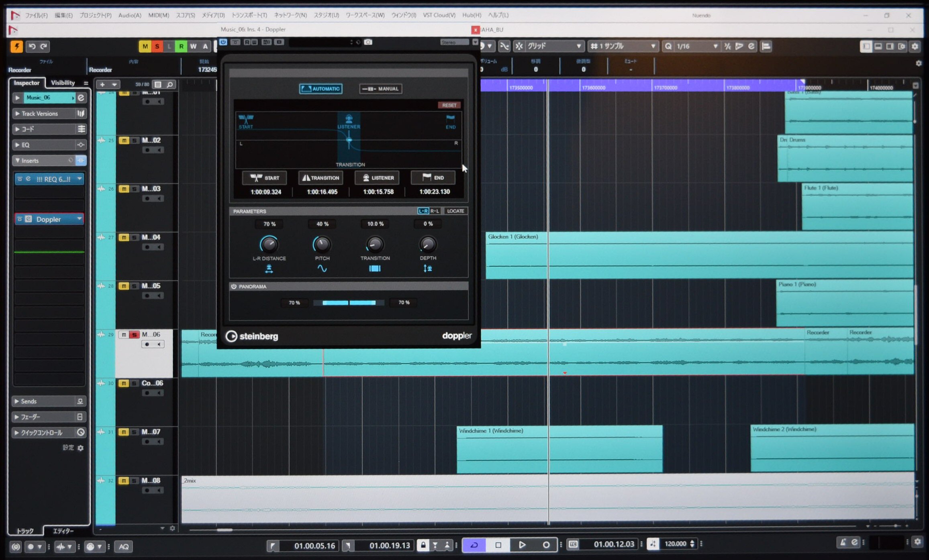Open the track list search magnifier
Screen dimensions: 929x560
click(170, 85)
